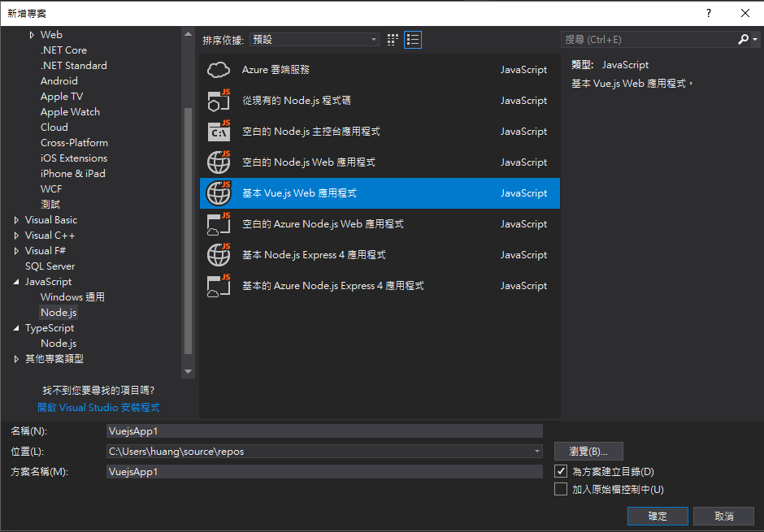Expand the 其他專案類型 node
Screen dimensions: 764x532
pos(16,359)
